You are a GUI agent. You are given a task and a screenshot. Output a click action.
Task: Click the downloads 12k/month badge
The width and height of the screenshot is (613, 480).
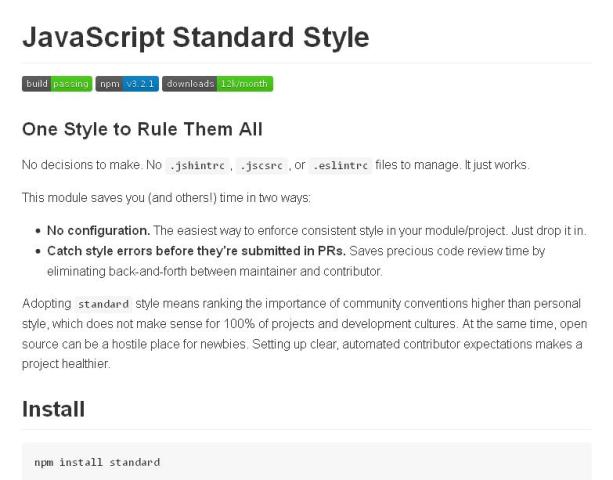point(217,84)
